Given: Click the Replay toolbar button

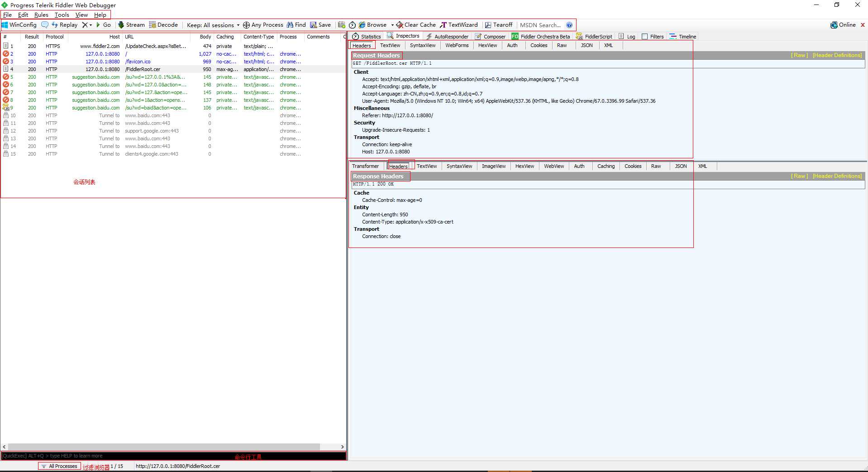Looking at the screenshot, I should click(x=64, y=25).
